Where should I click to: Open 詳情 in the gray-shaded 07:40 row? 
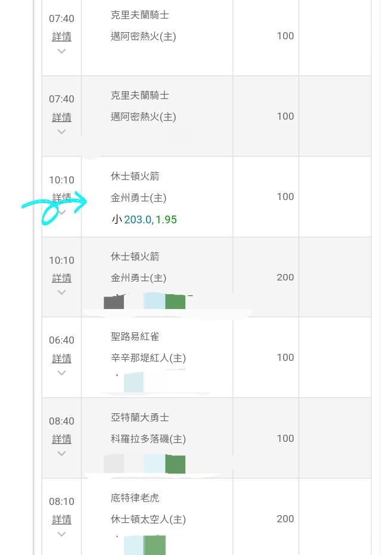click(61, 117)
